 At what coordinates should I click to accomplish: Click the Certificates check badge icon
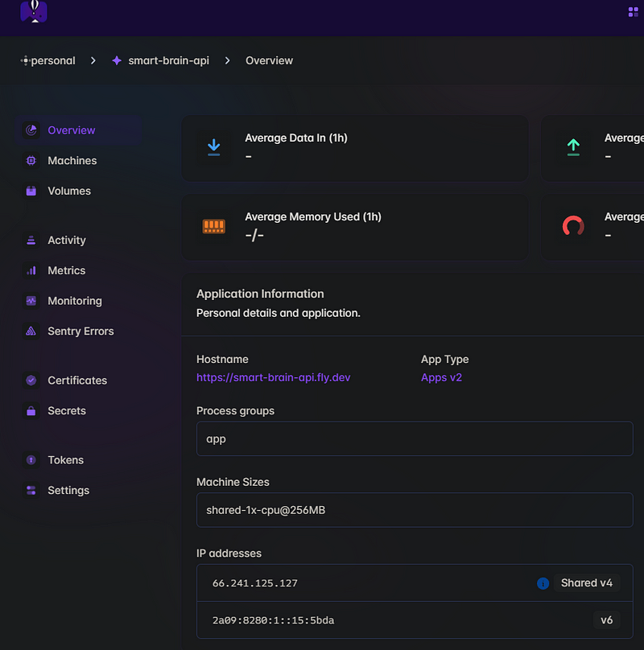click(31, 381)
